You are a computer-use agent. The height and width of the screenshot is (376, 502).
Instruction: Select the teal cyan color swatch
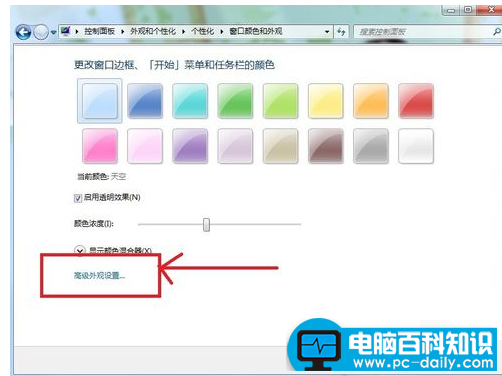[x=190, y=101]
